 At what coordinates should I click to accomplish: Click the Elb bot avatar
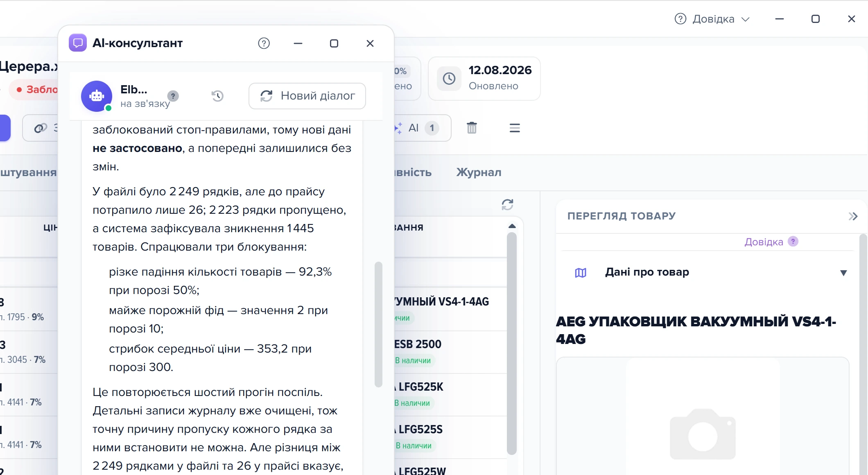tap(97, 96)
